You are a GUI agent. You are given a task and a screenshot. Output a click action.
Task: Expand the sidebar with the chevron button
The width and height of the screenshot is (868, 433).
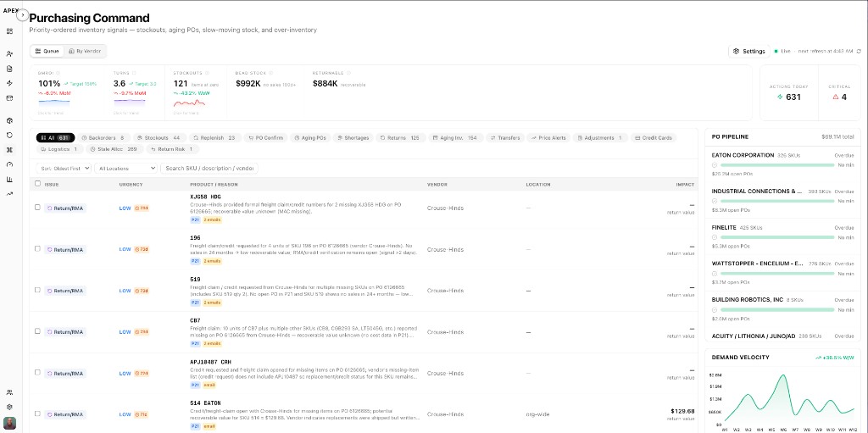pos(23,15)
